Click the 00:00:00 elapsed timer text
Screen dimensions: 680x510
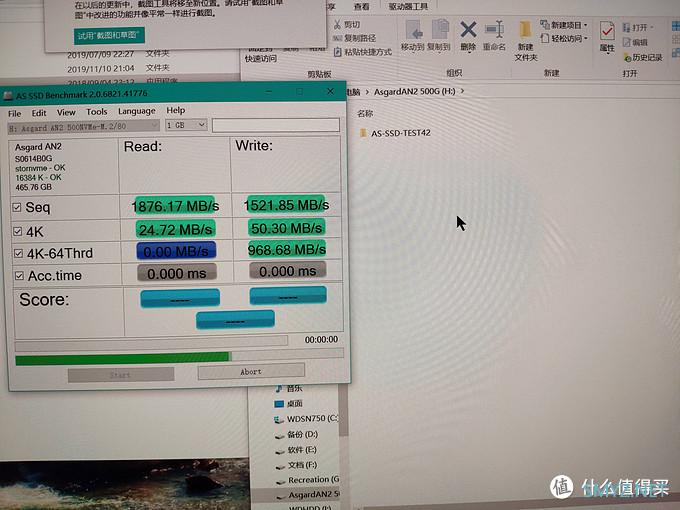pos(321,340)
